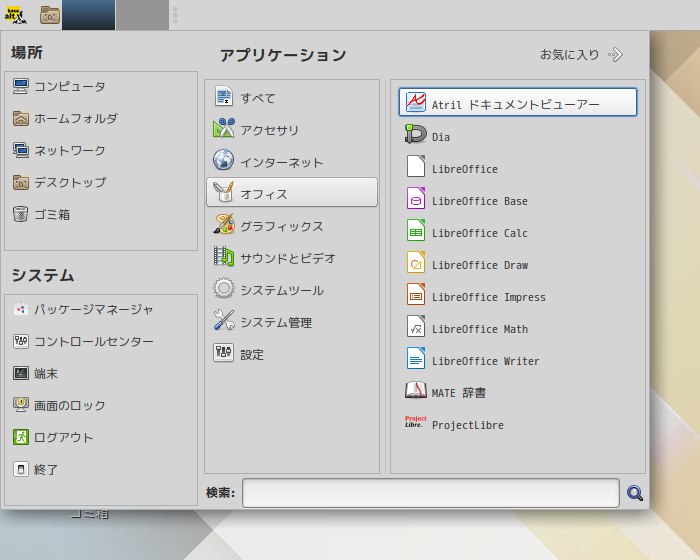This screenshot has height=560, width=700.
Task: Launch LibreOffice Math icon
Action: (x=416, y=326)
